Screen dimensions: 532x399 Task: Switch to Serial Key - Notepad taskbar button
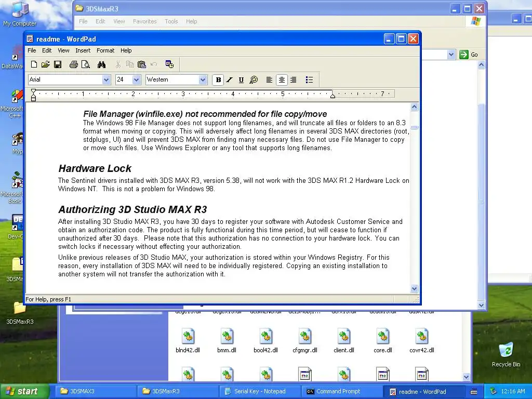coord(260,391)
